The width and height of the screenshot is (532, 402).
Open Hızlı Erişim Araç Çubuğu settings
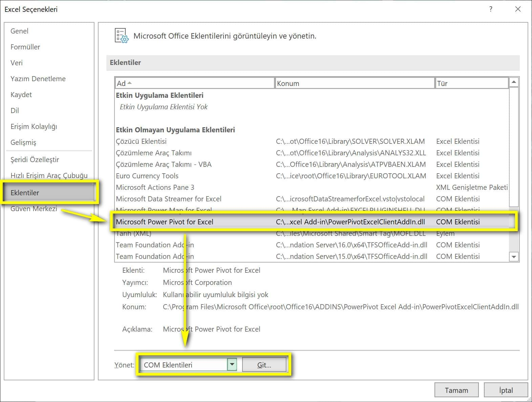coord(49,176)
